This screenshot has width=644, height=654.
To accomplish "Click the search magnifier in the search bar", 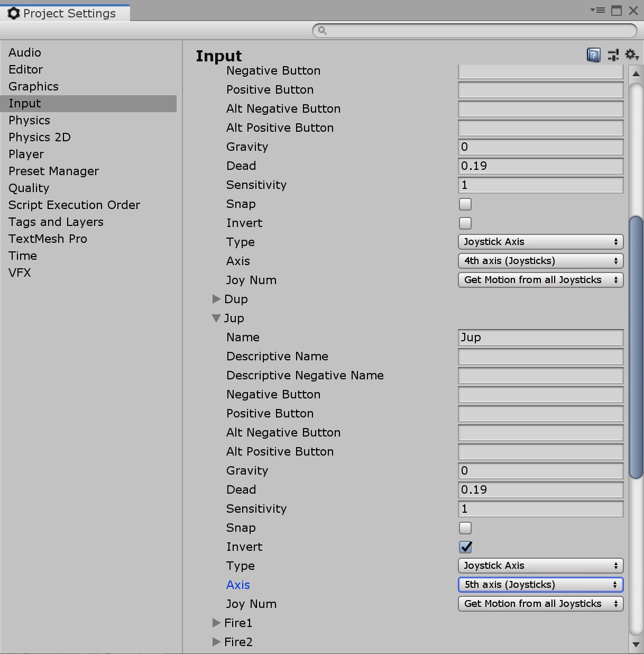I will point(321,31).
